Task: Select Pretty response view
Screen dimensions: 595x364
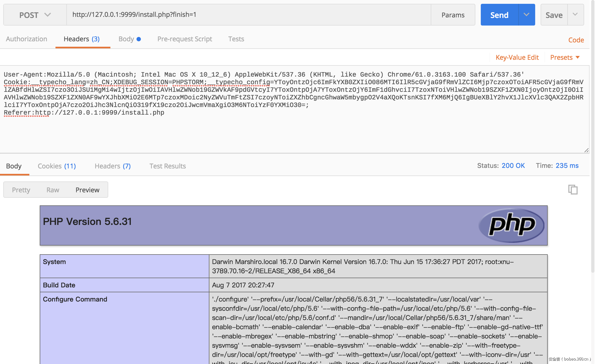Action: (21, 190)
